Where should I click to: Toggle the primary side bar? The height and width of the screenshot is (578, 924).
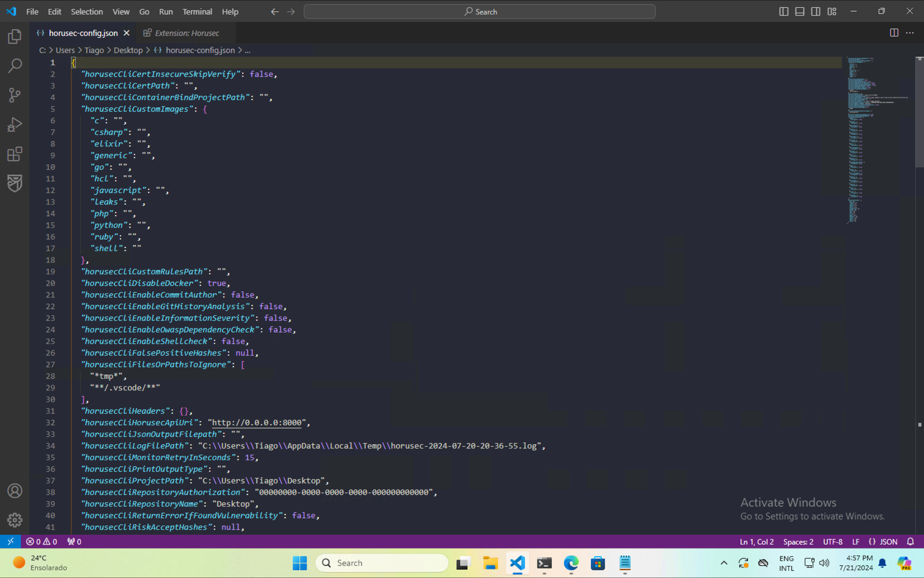(783, 12)
